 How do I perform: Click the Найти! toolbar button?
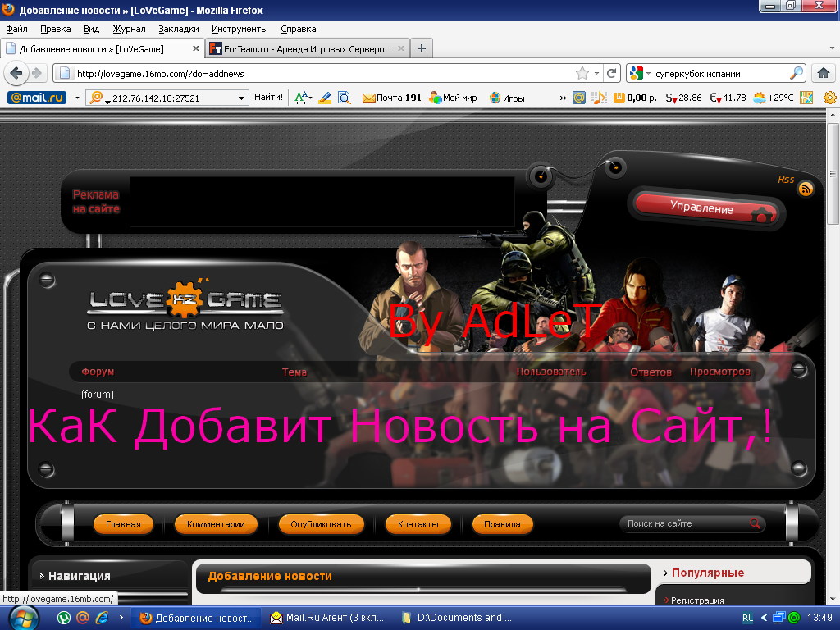[268, 97]
